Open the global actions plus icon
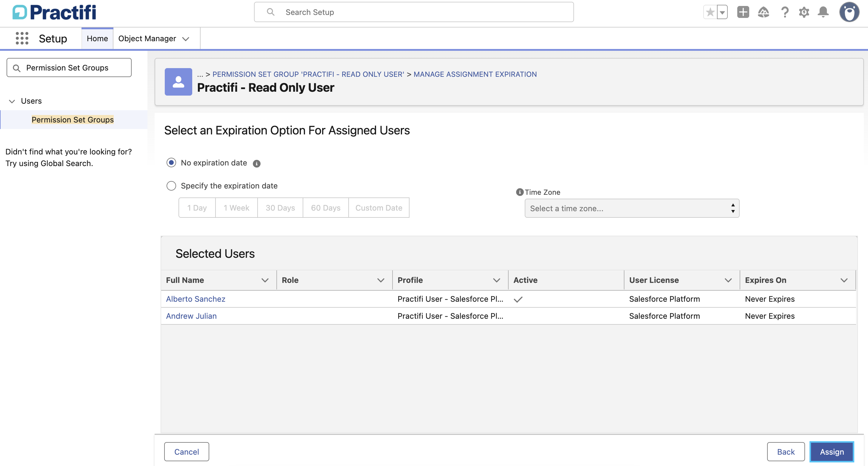Viewport: 868px width, 466px height. click(743, 13)
